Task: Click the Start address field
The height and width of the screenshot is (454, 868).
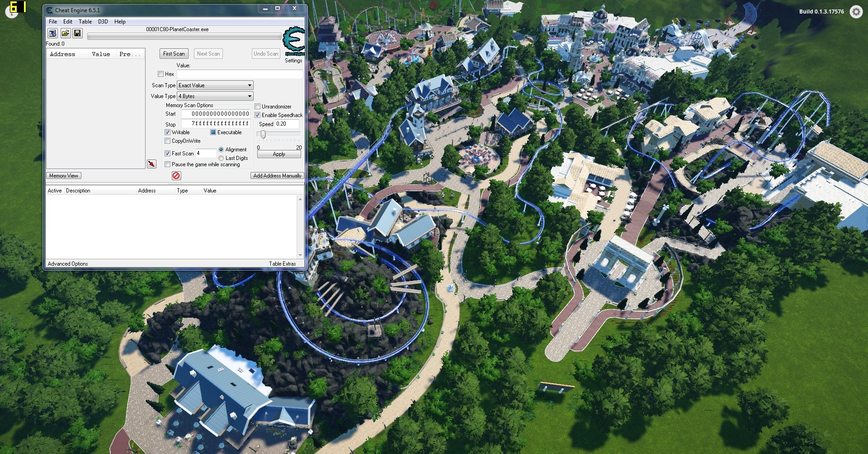Action: (x=216, y=114)
